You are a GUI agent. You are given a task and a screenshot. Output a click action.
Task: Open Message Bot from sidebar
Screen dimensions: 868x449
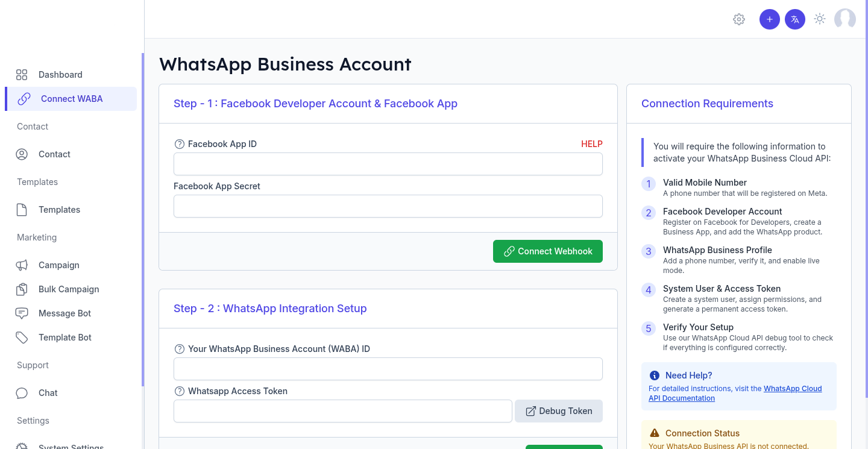pyautogui.click(x=71, y=313)
